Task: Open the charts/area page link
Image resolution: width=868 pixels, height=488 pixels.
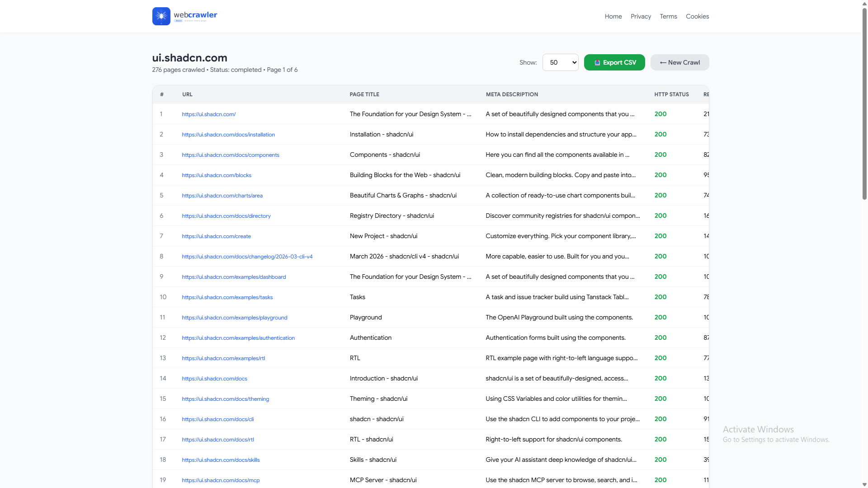Action: (x=222, y=195)
